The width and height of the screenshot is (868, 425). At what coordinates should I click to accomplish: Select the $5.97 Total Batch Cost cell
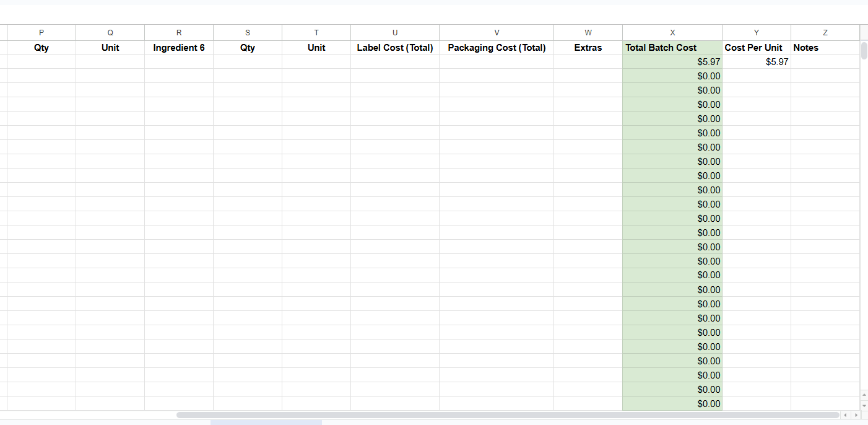[x=672, y=62]
